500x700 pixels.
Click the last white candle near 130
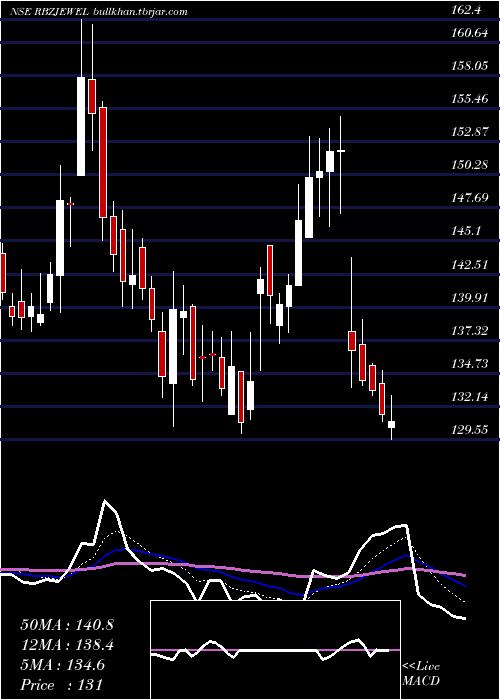(392, 425)
